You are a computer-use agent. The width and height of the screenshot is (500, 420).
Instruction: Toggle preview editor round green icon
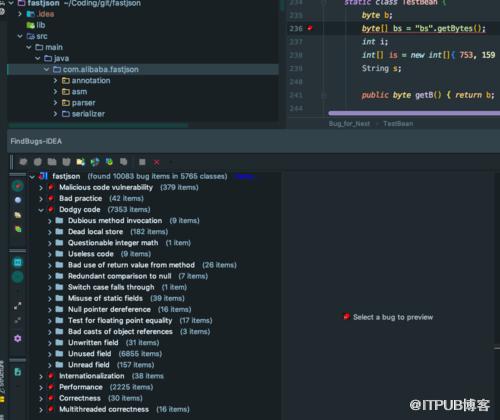[x=18, y=277]
